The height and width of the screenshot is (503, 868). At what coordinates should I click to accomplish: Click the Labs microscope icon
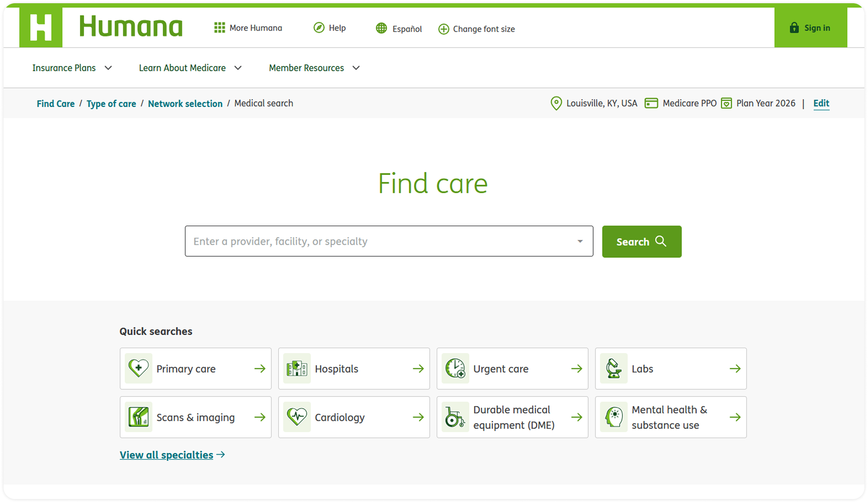pos(614,368)
